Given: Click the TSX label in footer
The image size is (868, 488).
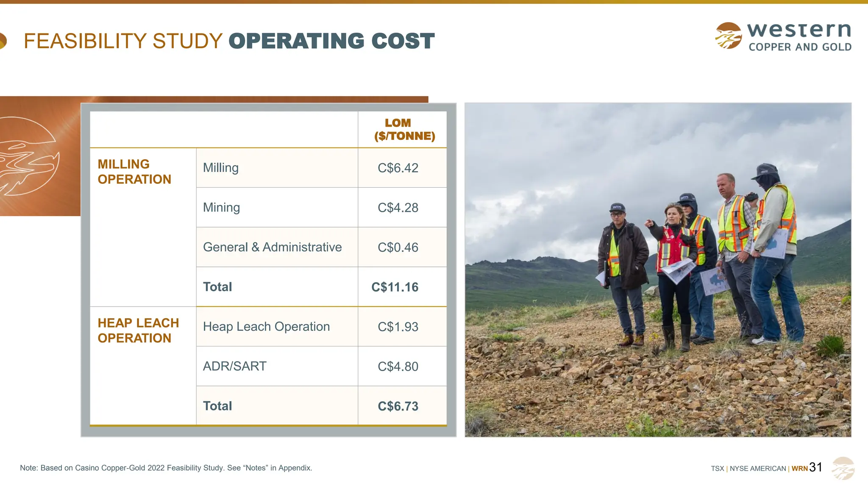Looking at the screenshot, I should [717, 469].
